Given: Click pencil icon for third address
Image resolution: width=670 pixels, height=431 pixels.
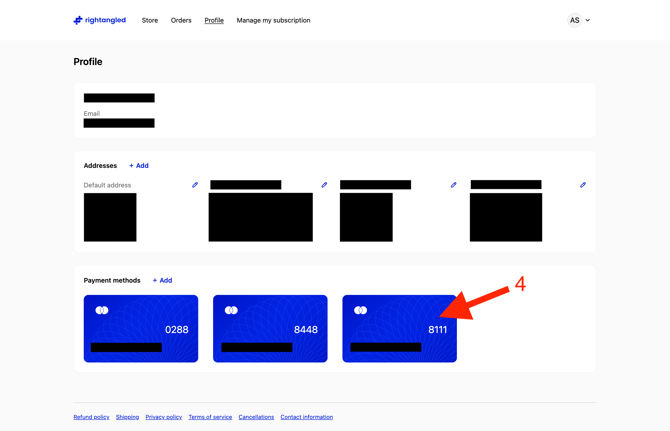Looking at the screenshot, I should [453, 185].
